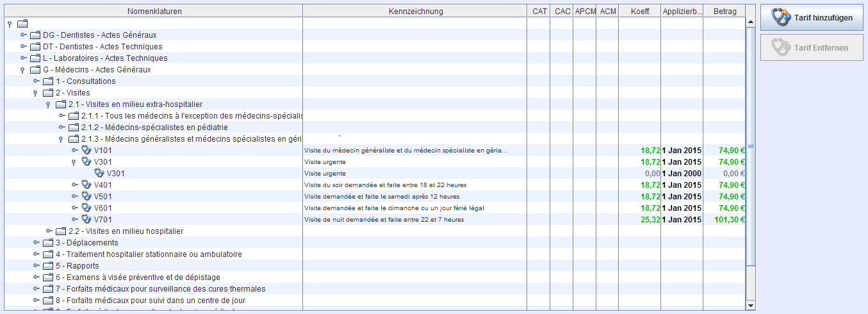This screenshot has height=314, width=868.
Task: Click the stethoscope icon beside V101
Action: pos(86,151)
